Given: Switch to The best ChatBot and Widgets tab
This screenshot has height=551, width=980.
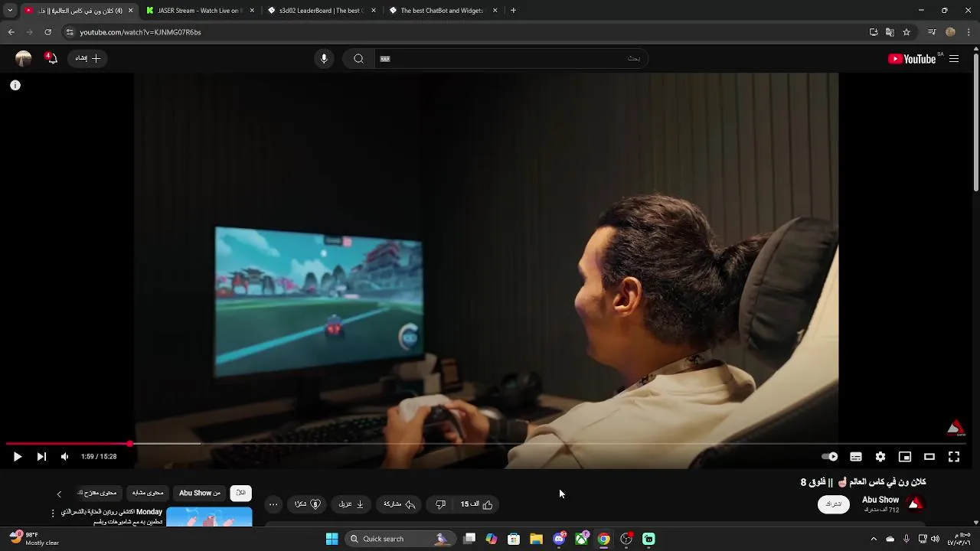Looking at the screenshot, I should pos(442,11).
